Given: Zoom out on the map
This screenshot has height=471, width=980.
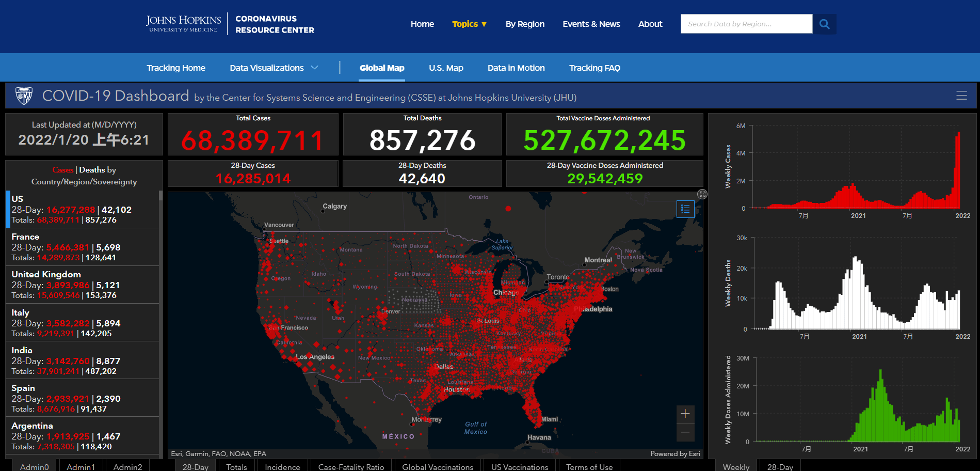Looking at the screenshot, I should tap(685, 432).
